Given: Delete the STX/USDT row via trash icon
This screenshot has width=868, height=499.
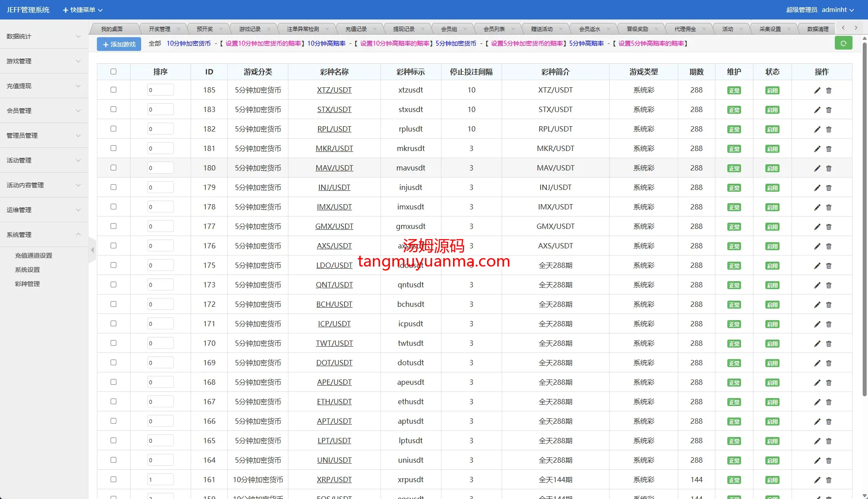Looking at the screenshot, I should coord(829,110).
